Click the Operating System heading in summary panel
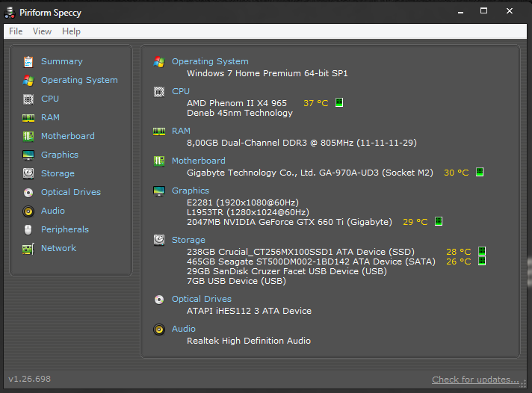The height and width of the screenshot is (393, 532). click(210, 61)
